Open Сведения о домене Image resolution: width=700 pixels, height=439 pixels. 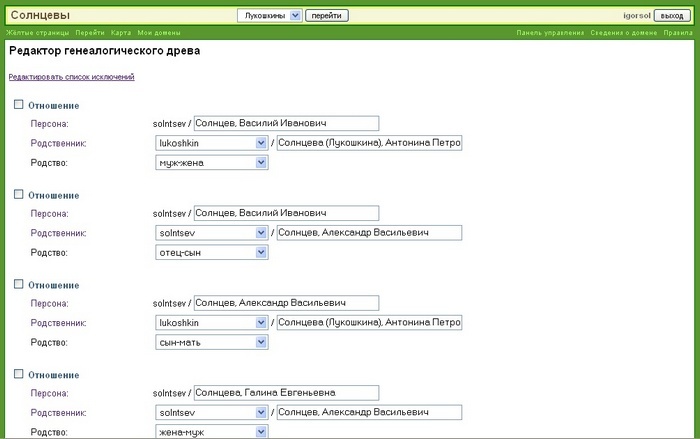tap(623, 33)
